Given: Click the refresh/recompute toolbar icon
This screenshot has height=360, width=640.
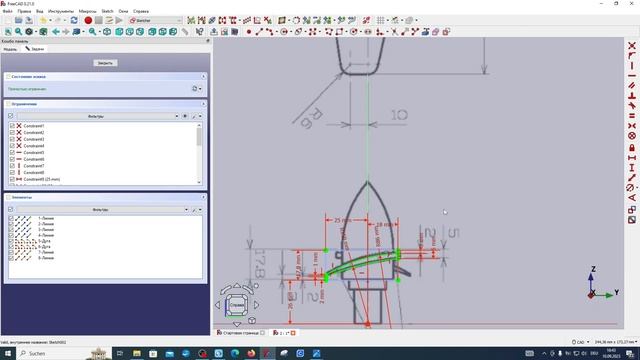Looking at the screenshot, I should point(74,20).
